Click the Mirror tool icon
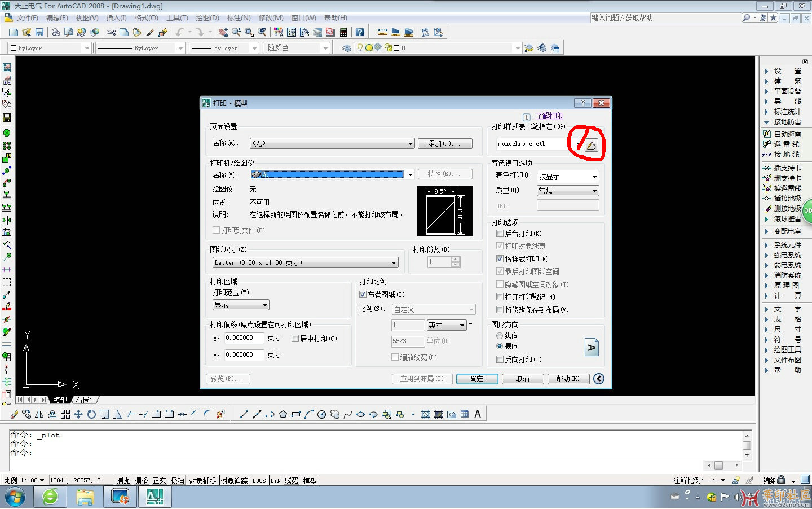This screenshot has width=812, height=509. (39, 414)
